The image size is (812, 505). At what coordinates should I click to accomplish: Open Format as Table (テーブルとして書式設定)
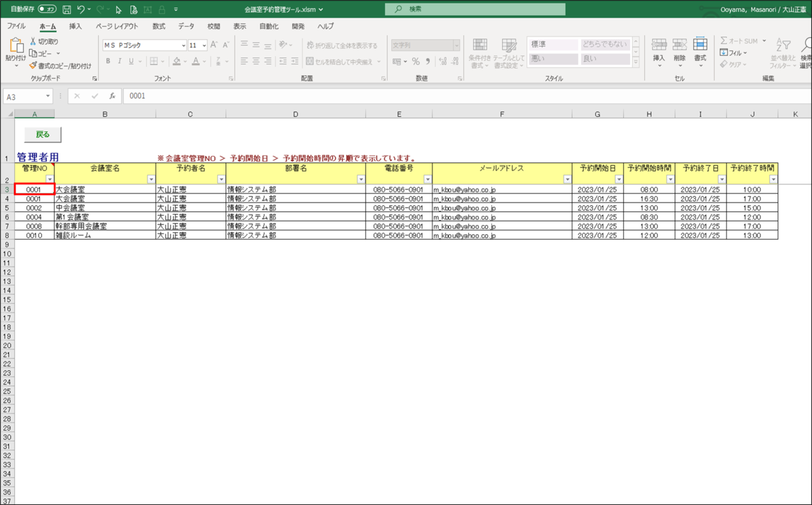pyautogui.click(x=508, y=53)
